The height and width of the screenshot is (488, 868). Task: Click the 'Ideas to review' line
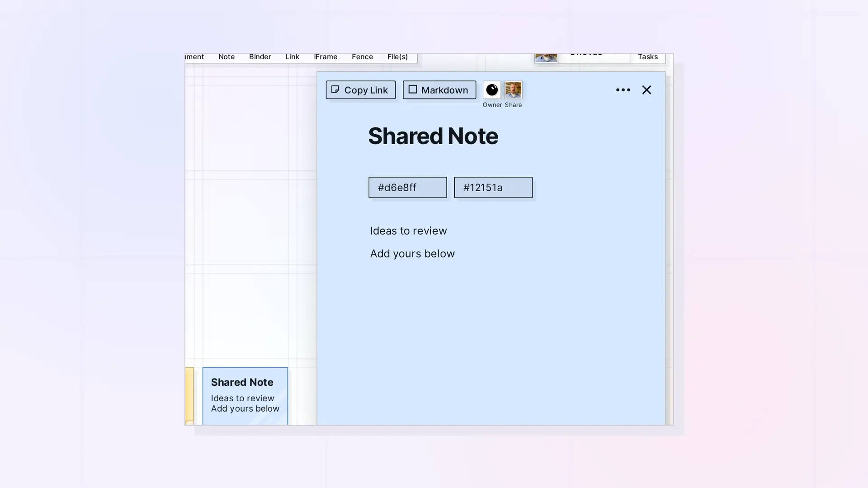[x=408, y=231]
